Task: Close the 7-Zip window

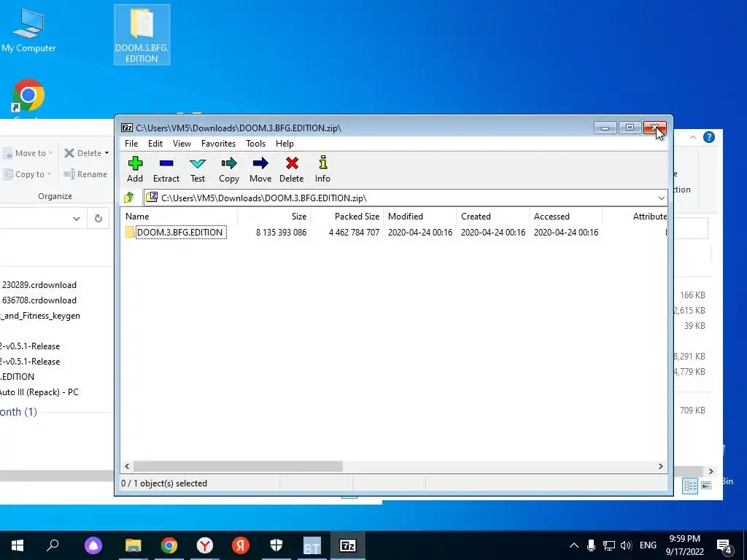Action: click(654, 128)
